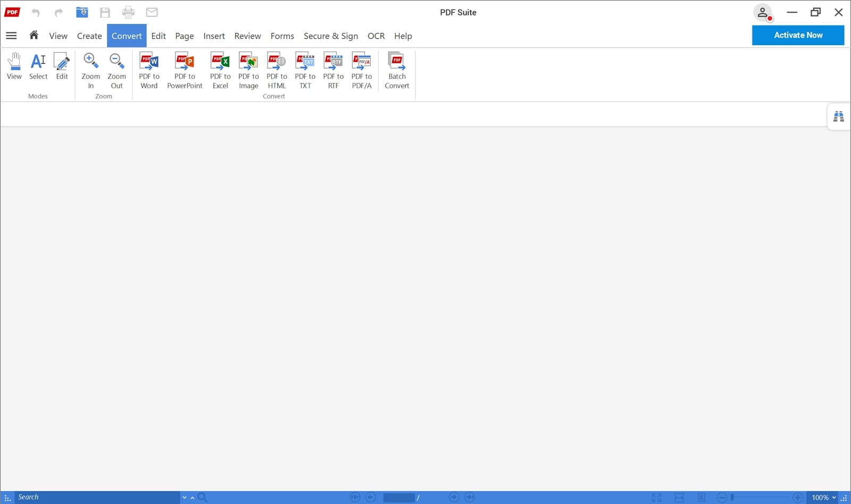Viewport: 851px width, 504px height.
Task: Select the Convert ribbon tab
Action: click(x=127, y=36)
